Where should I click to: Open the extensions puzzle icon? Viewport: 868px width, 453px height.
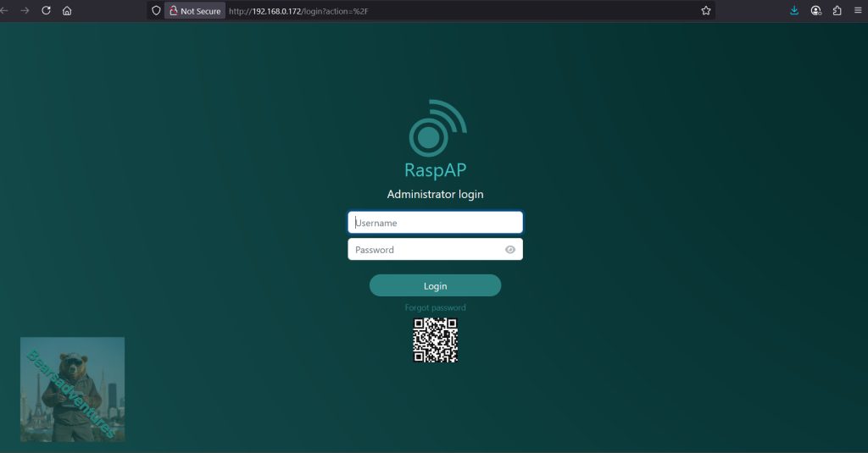[x=837, y=10]
